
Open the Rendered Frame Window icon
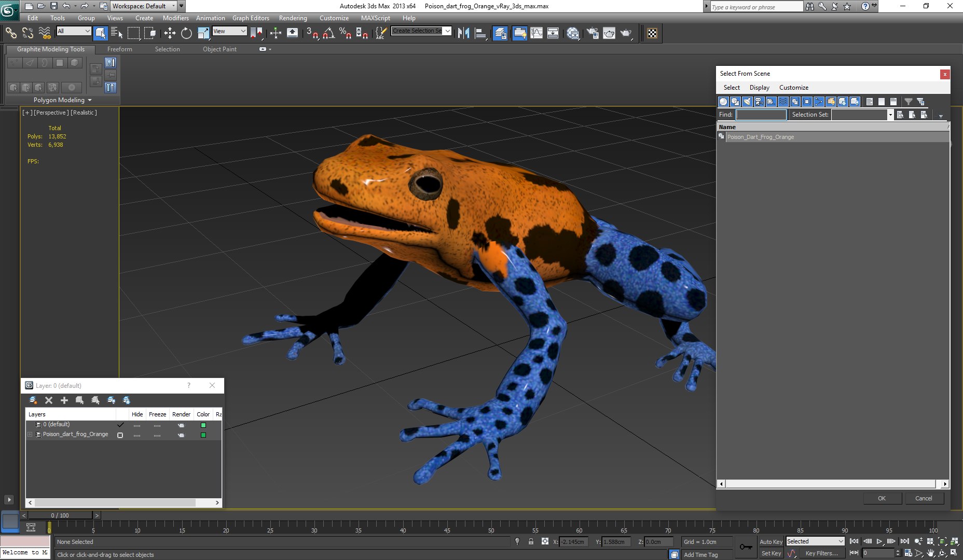point(609,33)
